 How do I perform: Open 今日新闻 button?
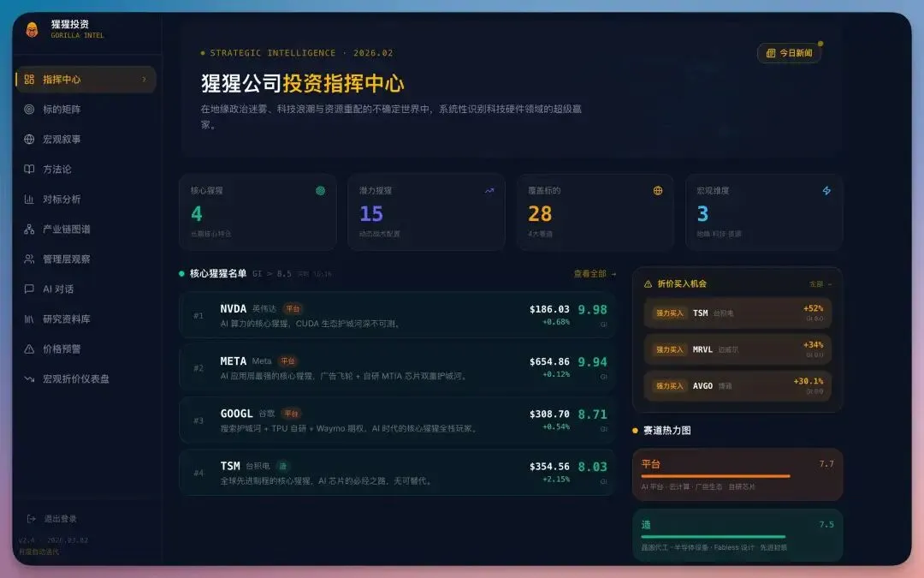[x=789, y=53]
